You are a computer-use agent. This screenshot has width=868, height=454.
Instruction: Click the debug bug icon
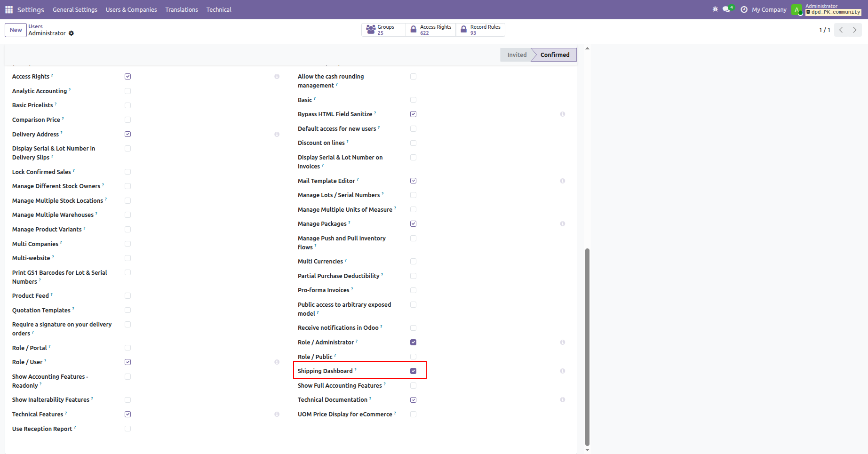[715, 9]
